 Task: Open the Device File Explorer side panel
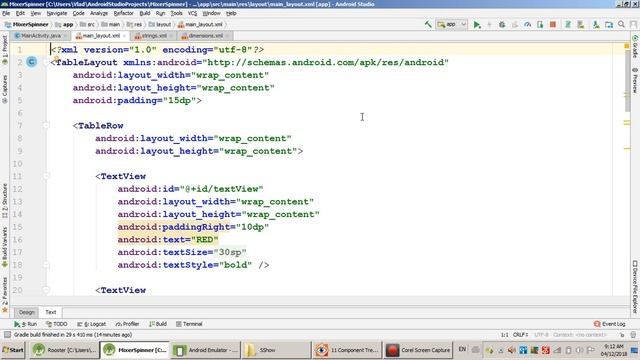pos(635,287)
